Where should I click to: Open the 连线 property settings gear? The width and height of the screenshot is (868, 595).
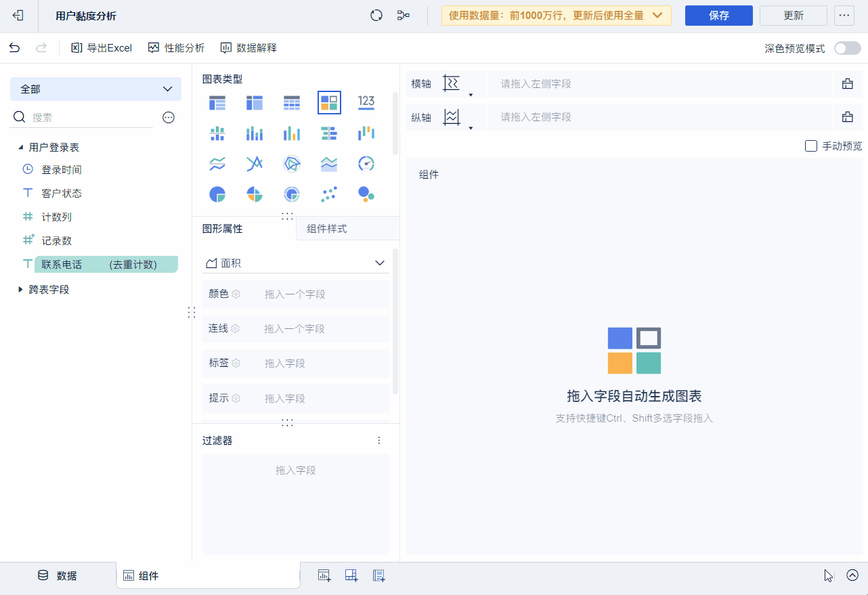(235, 328)
